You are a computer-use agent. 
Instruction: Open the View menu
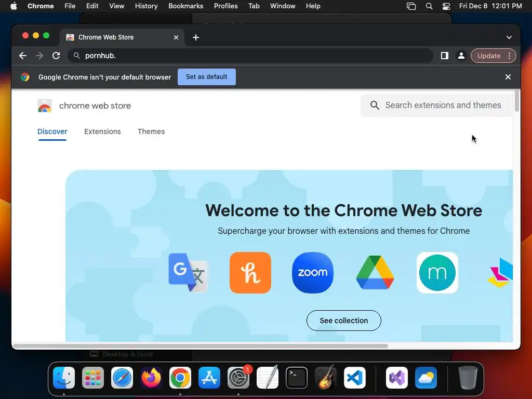click(117, 6)
